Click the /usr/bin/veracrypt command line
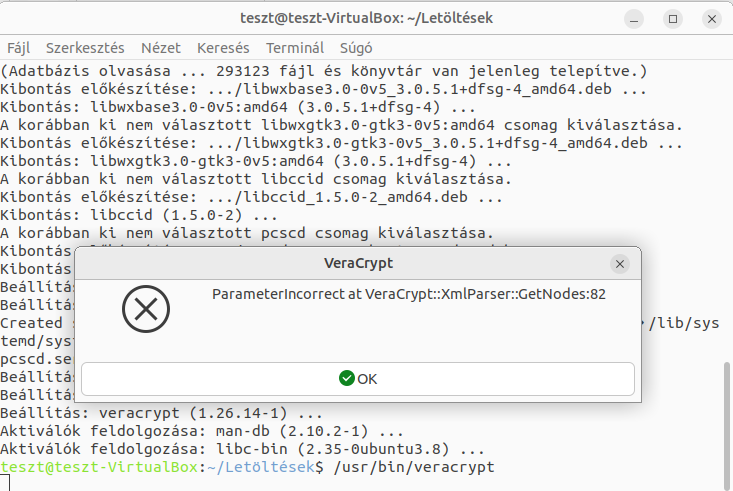The height and width of the screenshot is (491, 733). pyautogui.click(x=414, y=467)
